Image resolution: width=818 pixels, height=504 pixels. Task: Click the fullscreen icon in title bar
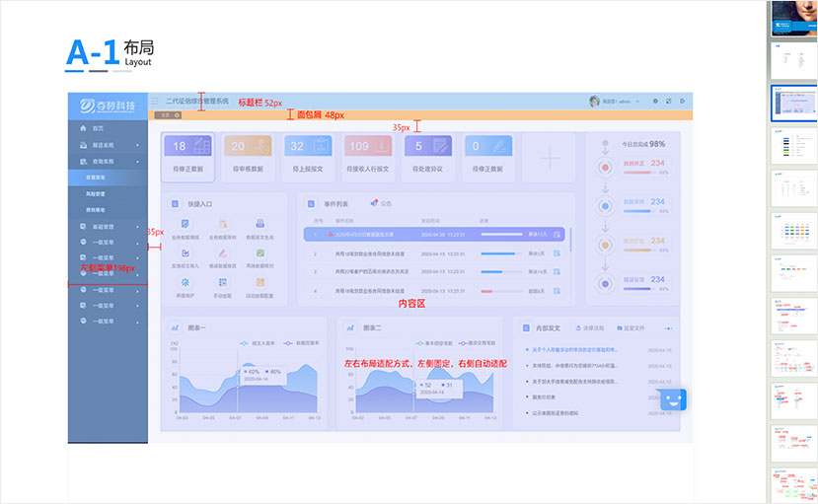(669, 101)
